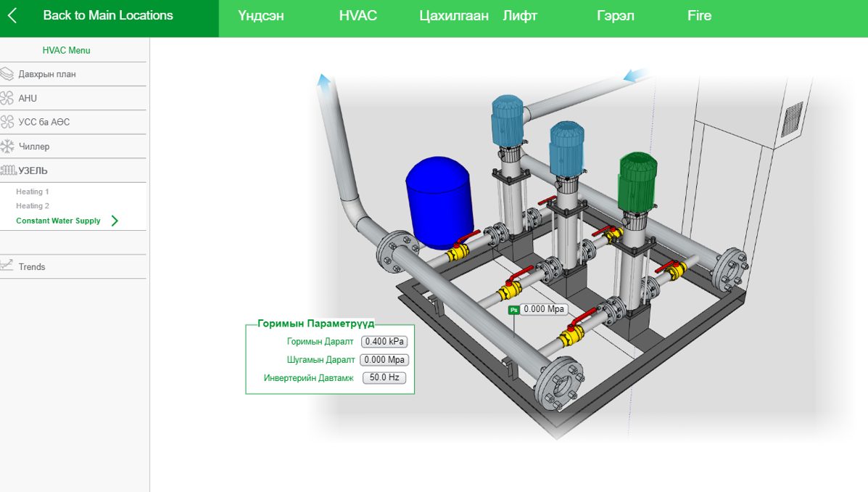Viewport: 868px width, 492px height.
Task: Open Heating 2 submenu item
Action: [x=33, y=205]
